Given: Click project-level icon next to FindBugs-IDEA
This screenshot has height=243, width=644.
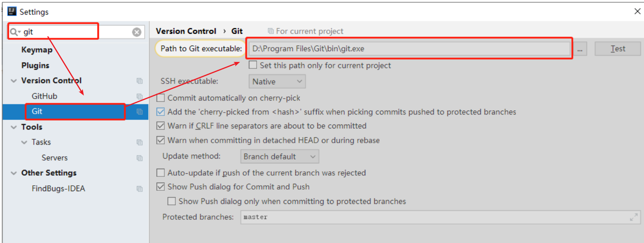Looking at the screenshot, I should point(140,189).
